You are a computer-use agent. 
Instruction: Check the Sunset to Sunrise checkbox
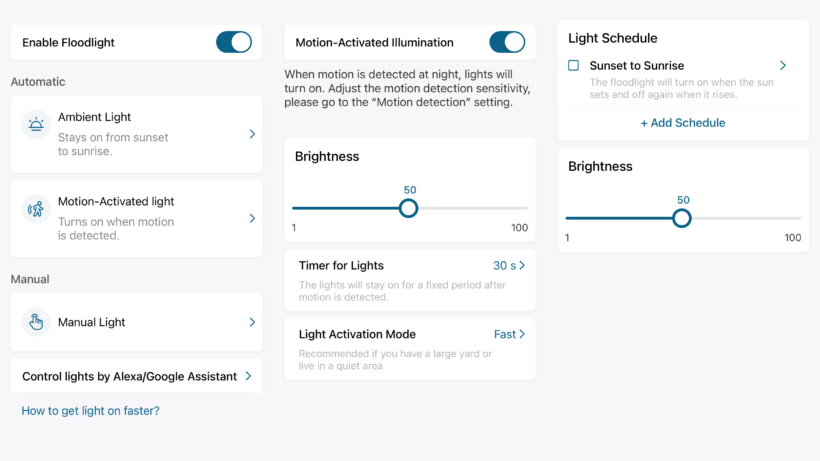click(x=574, y=65)
